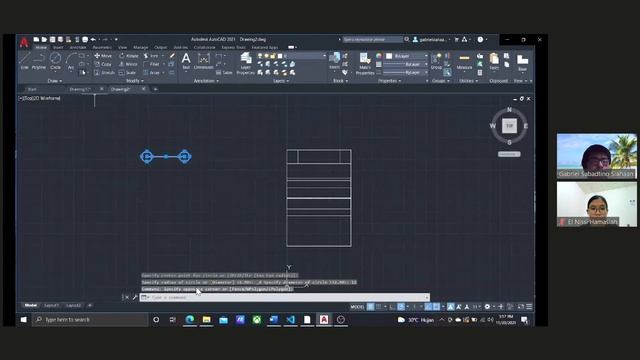Select the Dimension tool
The height and width of the screenshot is (360, 640).
click(203, 61)
